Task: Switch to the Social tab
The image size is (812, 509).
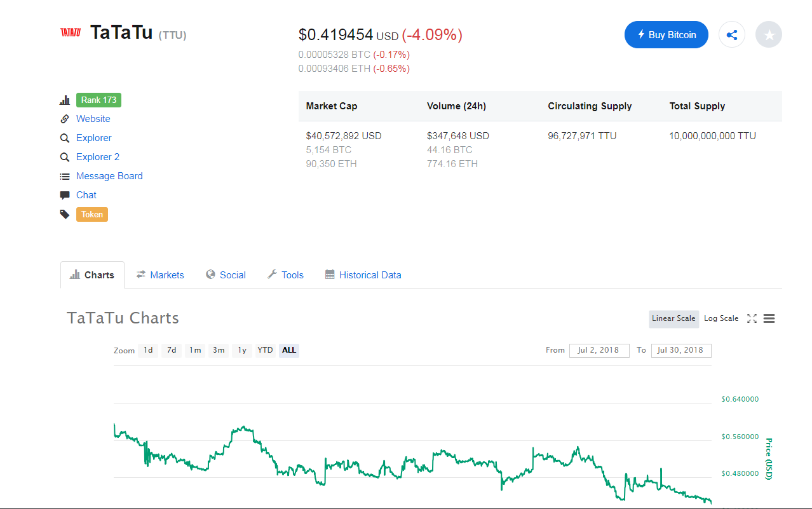Action: click(x=226, y=275)
